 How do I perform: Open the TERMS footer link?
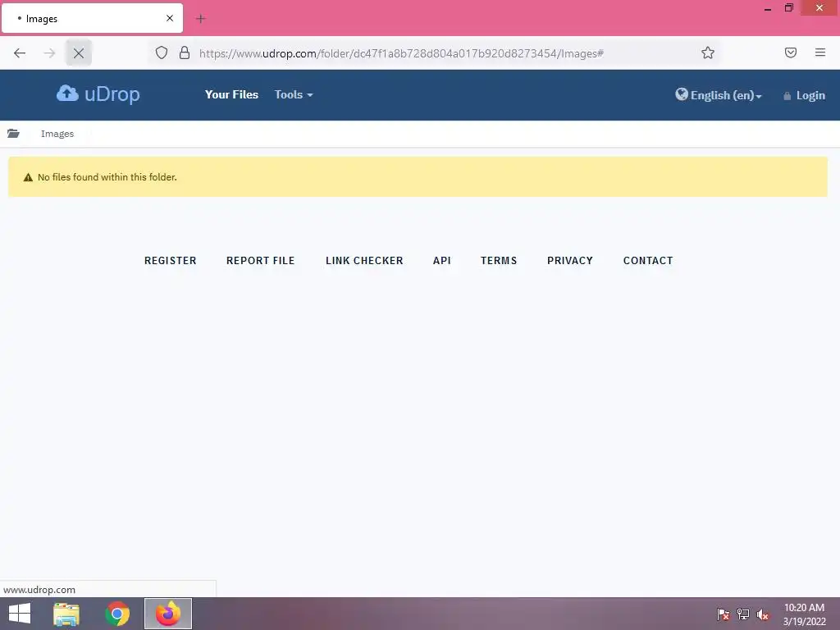(x=499, y=260)
